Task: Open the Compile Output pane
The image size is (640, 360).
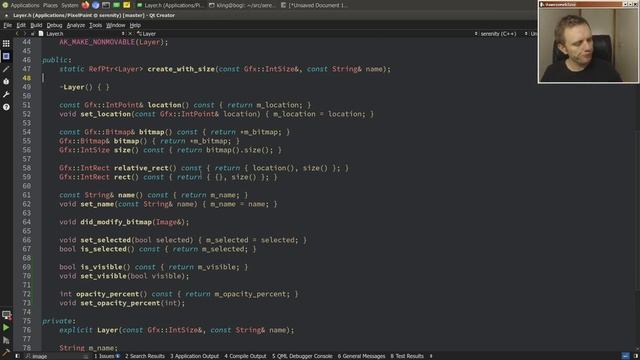Action: click(245, 356)
